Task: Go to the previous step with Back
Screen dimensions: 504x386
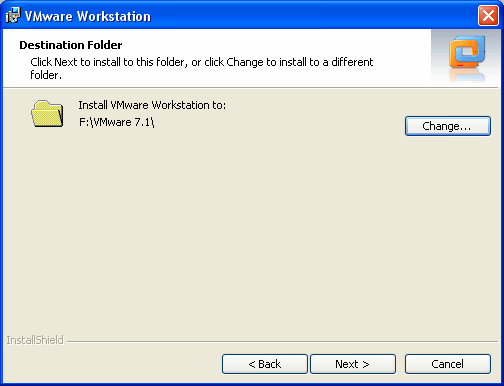Action: (x=265, y=364)
